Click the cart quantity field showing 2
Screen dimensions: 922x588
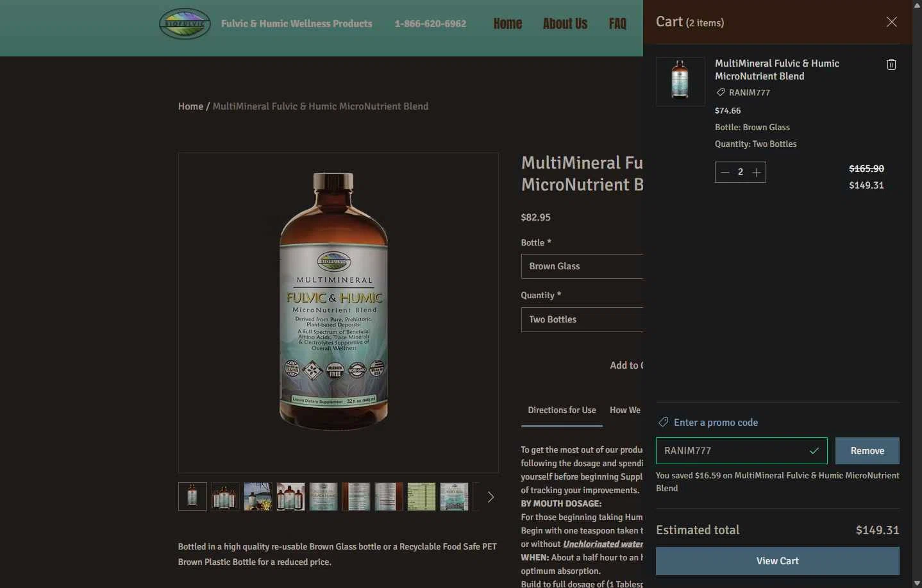pyautogui.click(x=741, y=172)
